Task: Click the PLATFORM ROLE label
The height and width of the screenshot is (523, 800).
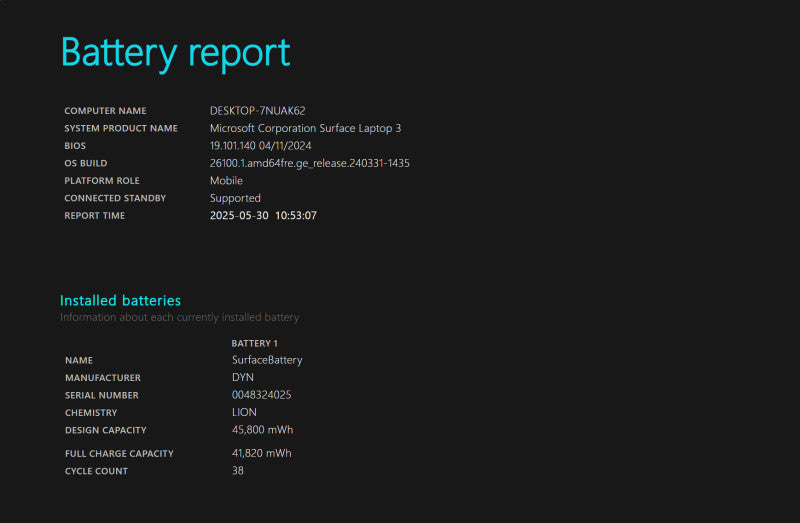Action: coord(102,181)
